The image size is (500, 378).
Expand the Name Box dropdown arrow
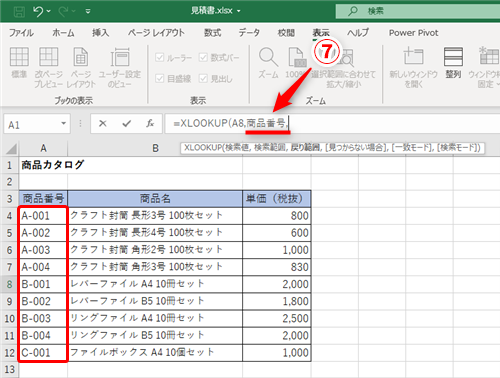click(x=63, y=124)
